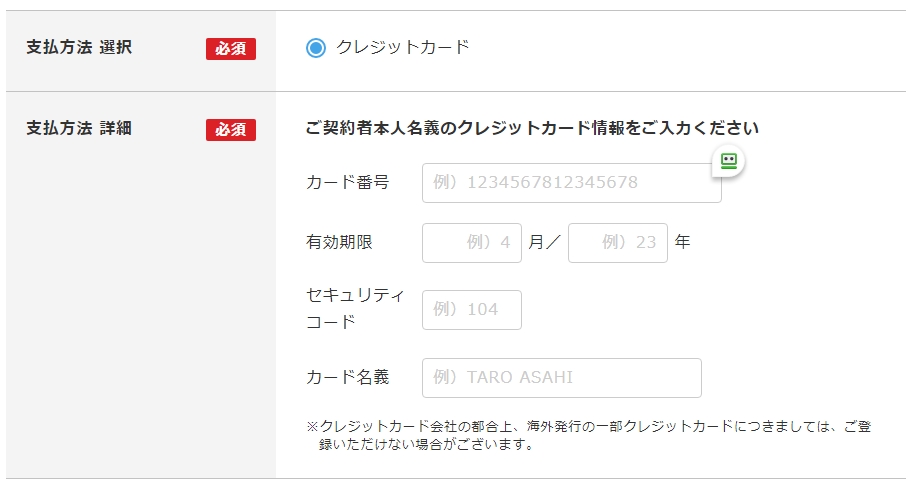Click the expiry month input box
The height and width of the screenshot is (487, 909).
(472, 243)
